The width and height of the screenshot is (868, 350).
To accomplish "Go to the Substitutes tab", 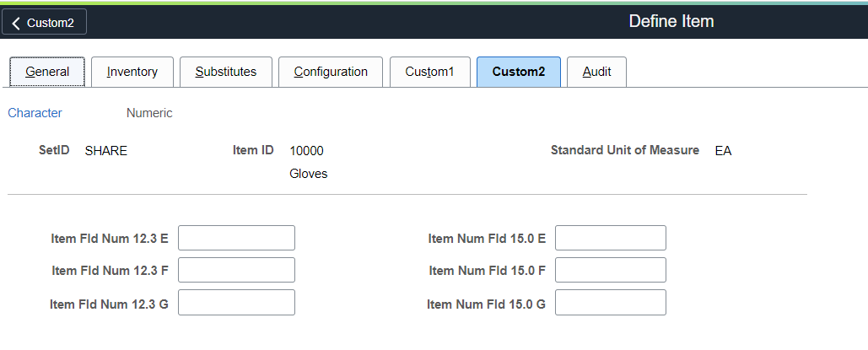I will point(225,72).
